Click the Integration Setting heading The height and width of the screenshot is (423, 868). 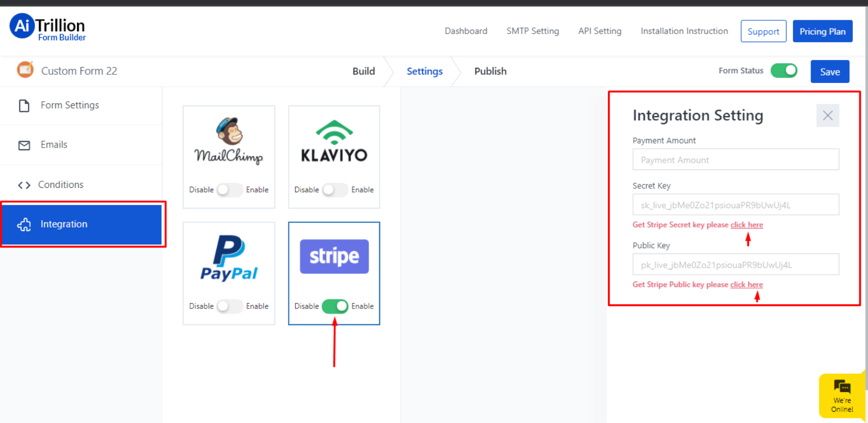coord(698,116)
